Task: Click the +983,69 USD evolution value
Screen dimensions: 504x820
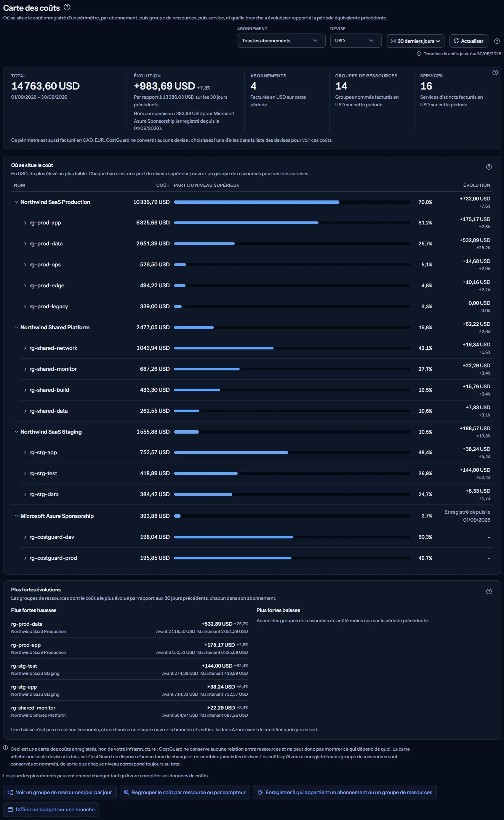Action: pyautogui.click(x=164, y=86)
